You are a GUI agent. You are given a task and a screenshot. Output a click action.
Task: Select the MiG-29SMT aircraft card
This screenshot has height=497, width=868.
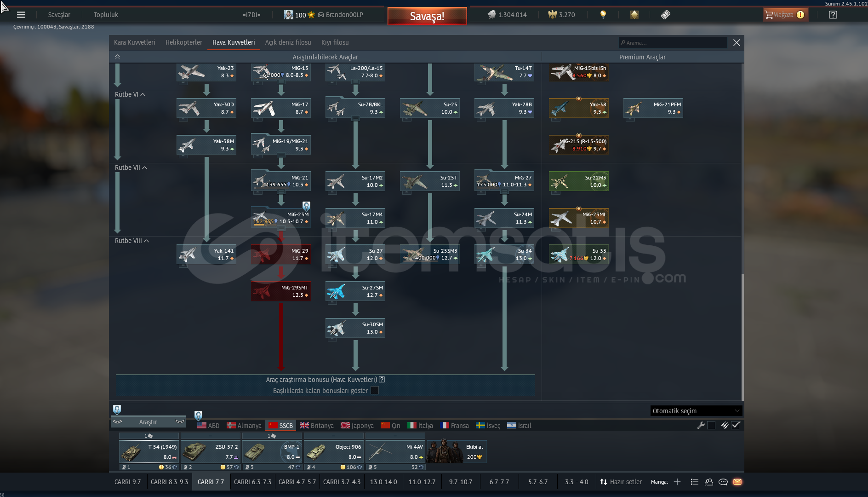click(281, 291)
